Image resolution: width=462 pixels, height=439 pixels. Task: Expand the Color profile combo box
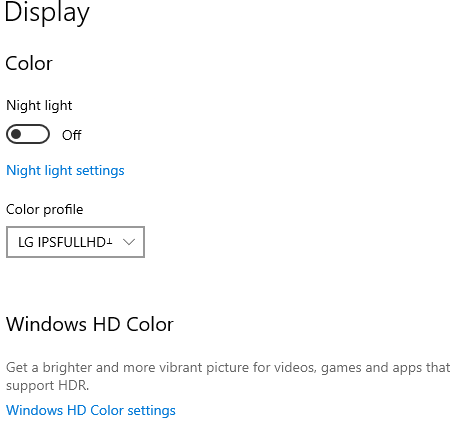(x=75, y=242)
